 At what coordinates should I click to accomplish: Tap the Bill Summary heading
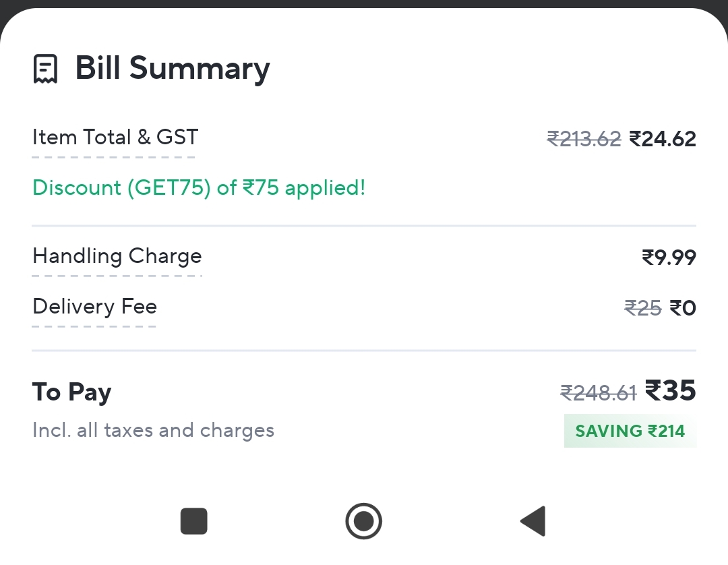point(173,69)
